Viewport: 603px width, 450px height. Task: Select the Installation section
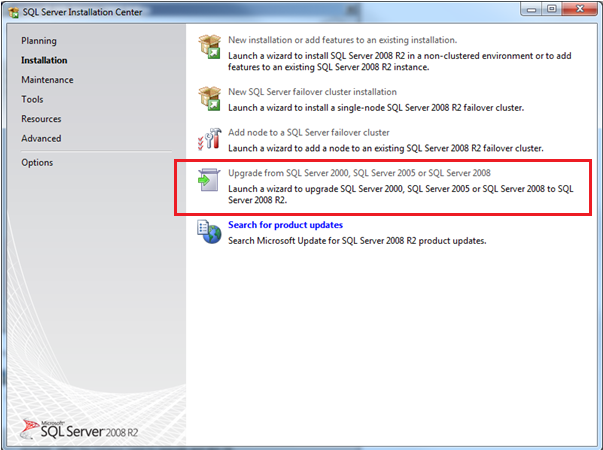pyautogui.click(x=44, y=60)
